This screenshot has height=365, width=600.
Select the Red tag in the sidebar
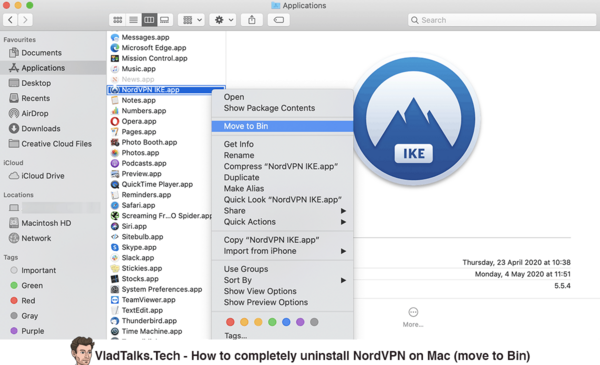click(x=23, y=301)
